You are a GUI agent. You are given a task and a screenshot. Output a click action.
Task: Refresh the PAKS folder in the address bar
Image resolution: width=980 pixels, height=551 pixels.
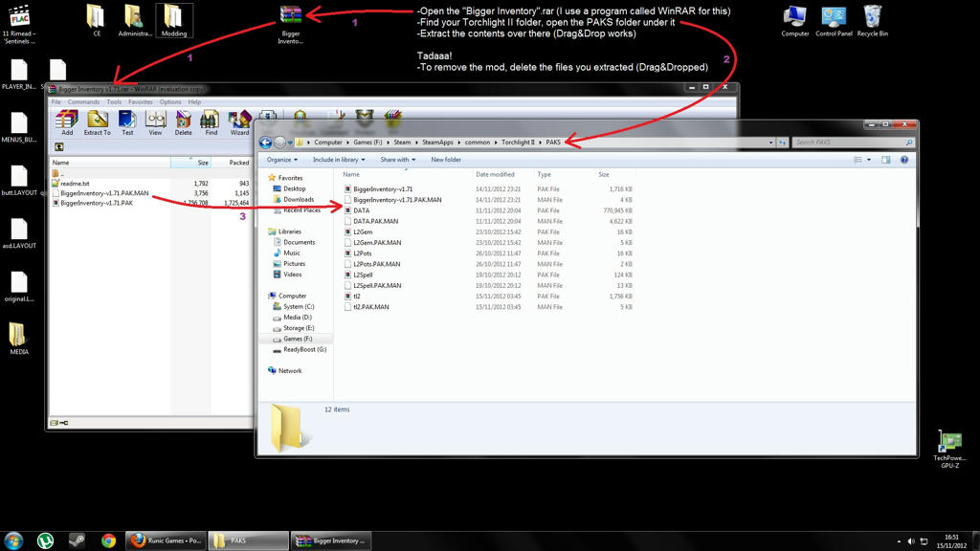(783, 143)
